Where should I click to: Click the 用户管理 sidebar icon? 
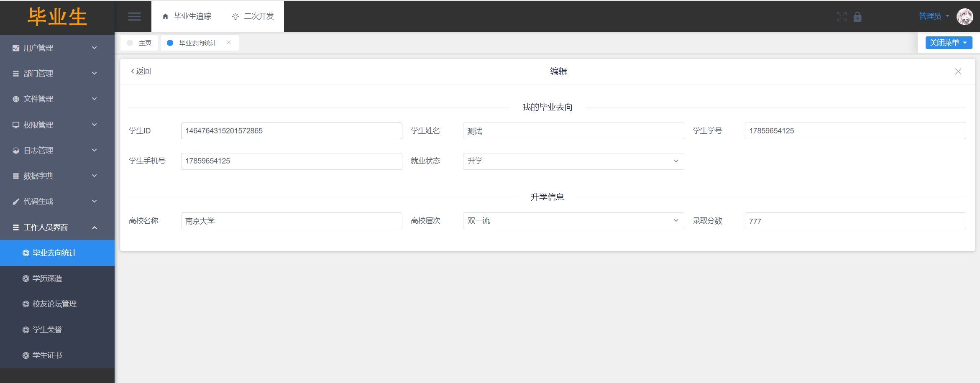pyautogui.click(x=16, y=48)
